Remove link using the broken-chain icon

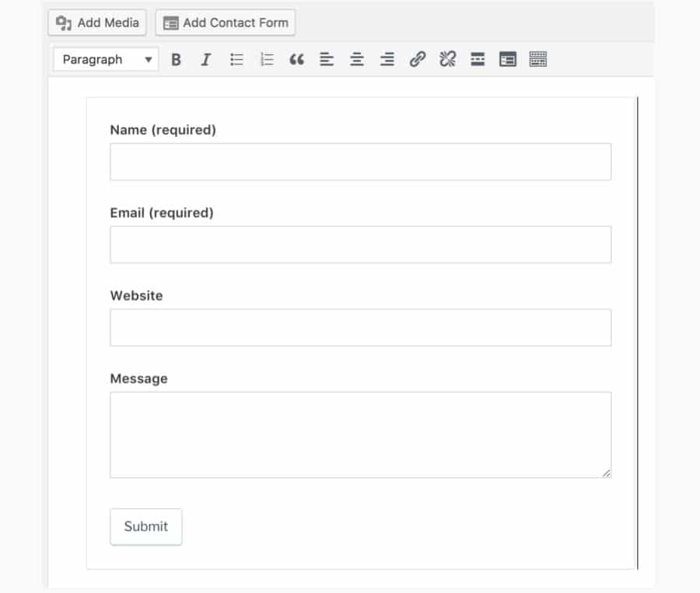point(448,59)
